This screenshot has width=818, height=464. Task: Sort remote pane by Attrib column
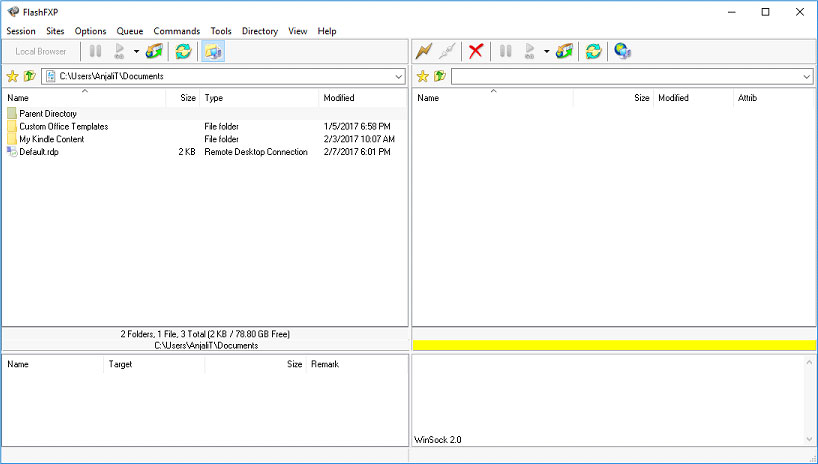(x=774, y=98)
